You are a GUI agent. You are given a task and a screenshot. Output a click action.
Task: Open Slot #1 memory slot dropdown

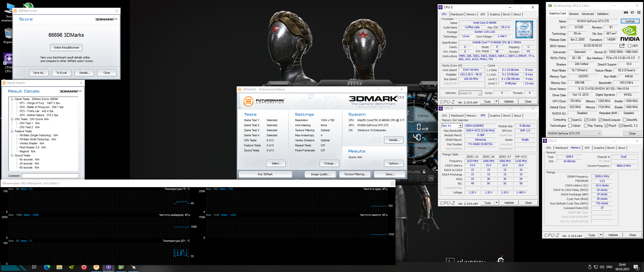click(452, 126)
